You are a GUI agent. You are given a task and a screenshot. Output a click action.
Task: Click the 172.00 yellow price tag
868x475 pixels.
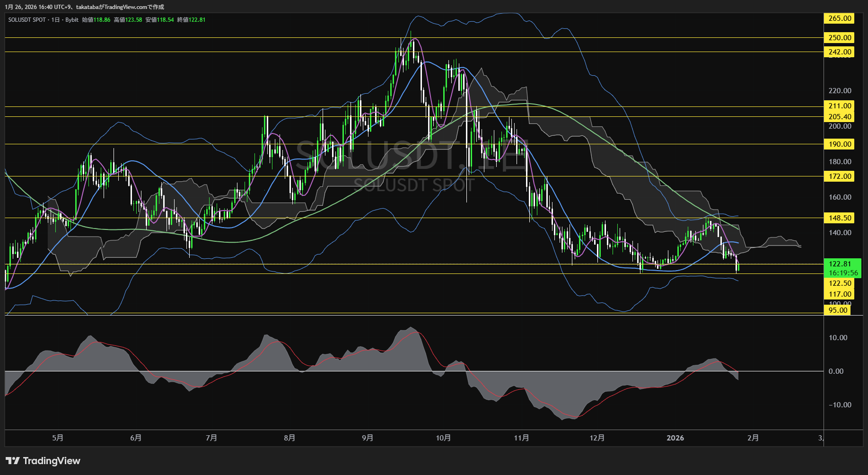point(840,176)
